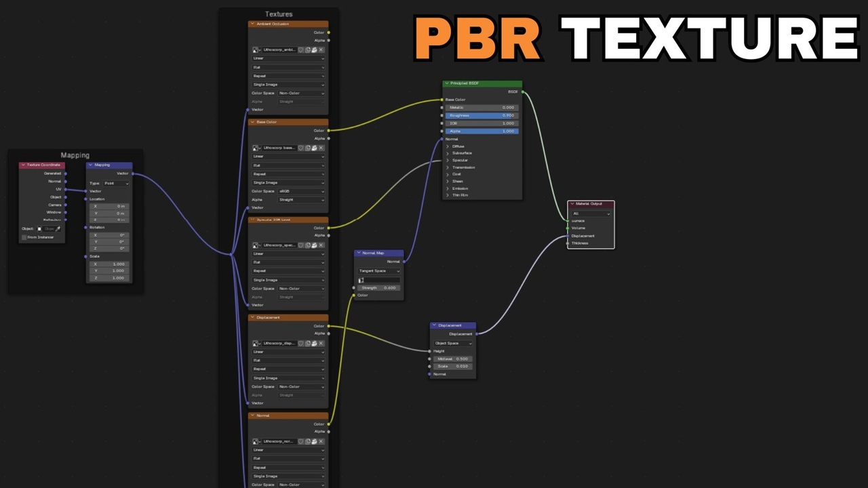The image size is (868, 488).
Task: Open the Object Space dropdown in Displacement node
Action: tap(452, 344)
